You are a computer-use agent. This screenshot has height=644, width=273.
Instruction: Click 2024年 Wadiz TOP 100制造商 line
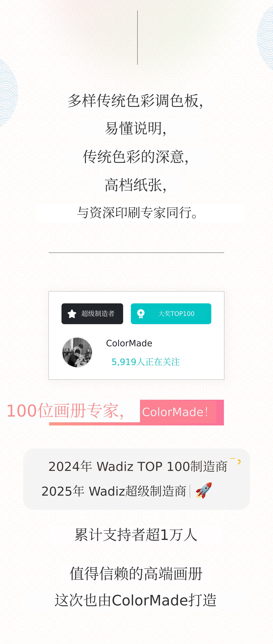[138, 467]
